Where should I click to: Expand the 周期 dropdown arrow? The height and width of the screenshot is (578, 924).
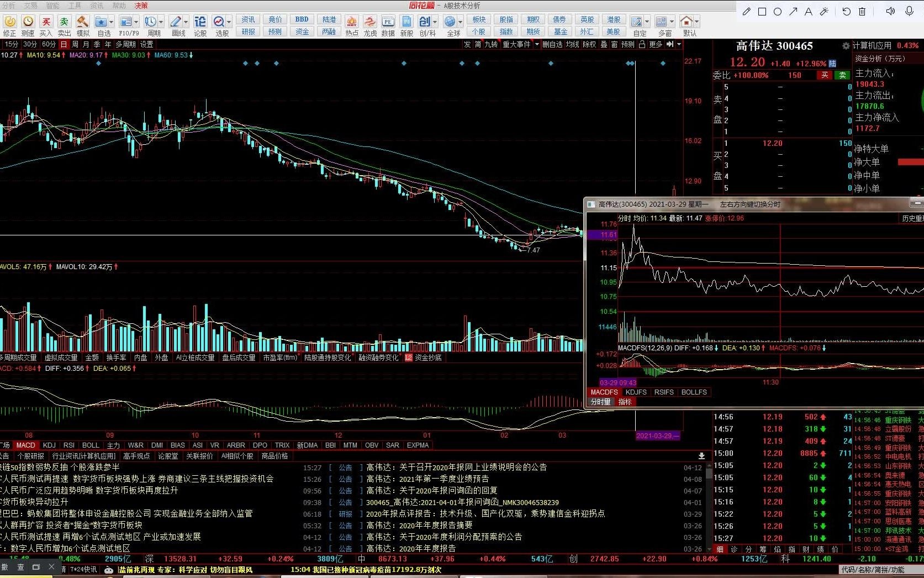pos(161,22)
